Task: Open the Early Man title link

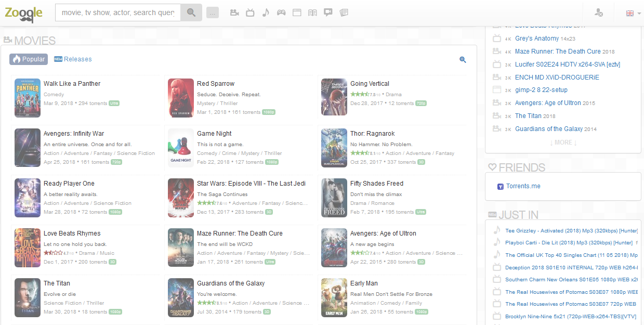Action: pos(364,283)
